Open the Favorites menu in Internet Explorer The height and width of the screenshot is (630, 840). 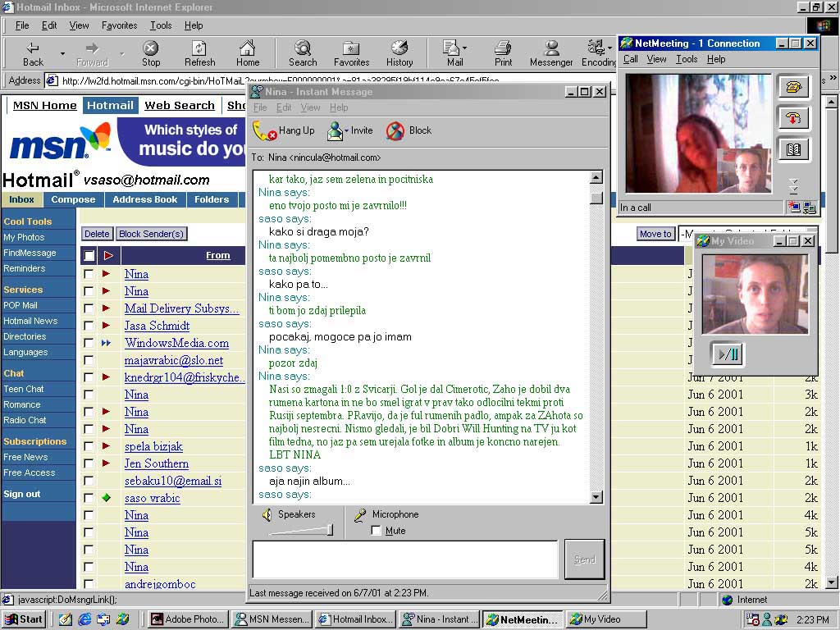[119, 25]
